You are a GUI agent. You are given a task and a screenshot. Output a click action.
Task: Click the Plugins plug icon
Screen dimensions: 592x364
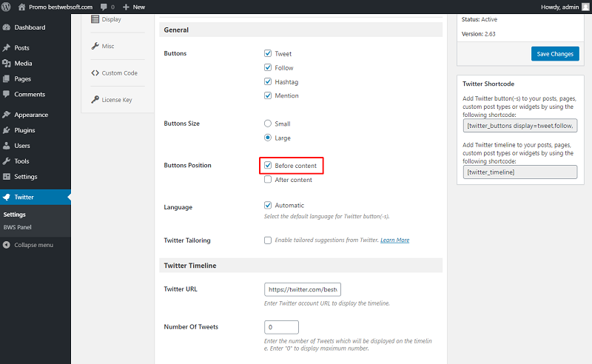click(x=7, y=130)
